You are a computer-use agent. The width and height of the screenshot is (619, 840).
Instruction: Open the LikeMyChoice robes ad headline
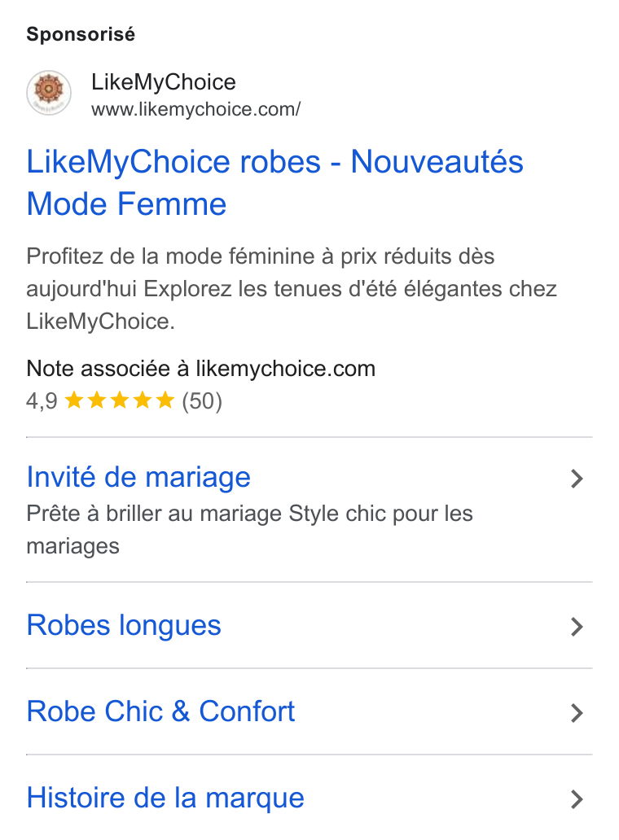(275, 182)
